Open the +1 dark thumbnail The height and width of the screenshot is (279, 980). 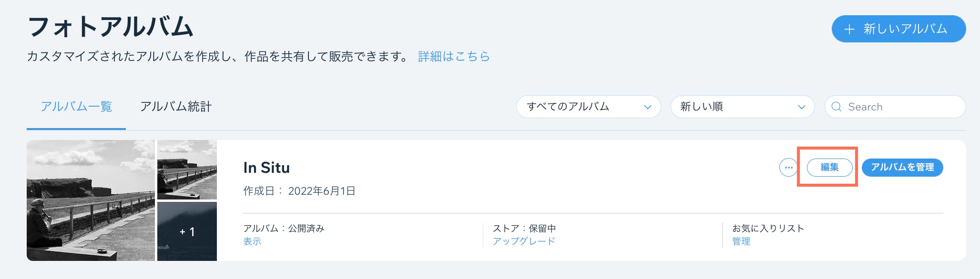tap(187, 231)
